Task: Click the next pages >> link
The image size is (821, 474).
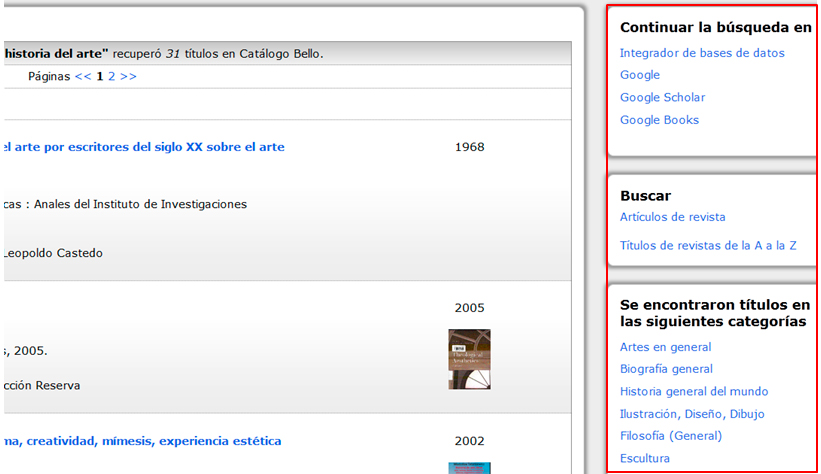Action: pyautogui.click(x=128, y=76)
